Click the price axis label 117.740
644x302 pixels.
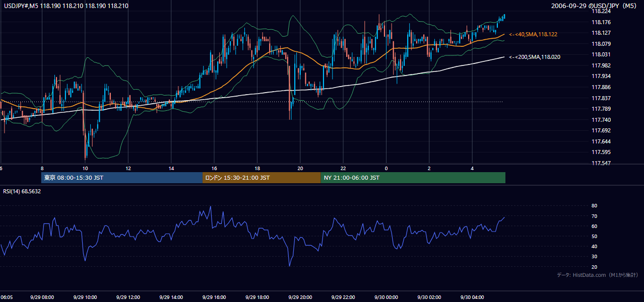coord(601,120)
